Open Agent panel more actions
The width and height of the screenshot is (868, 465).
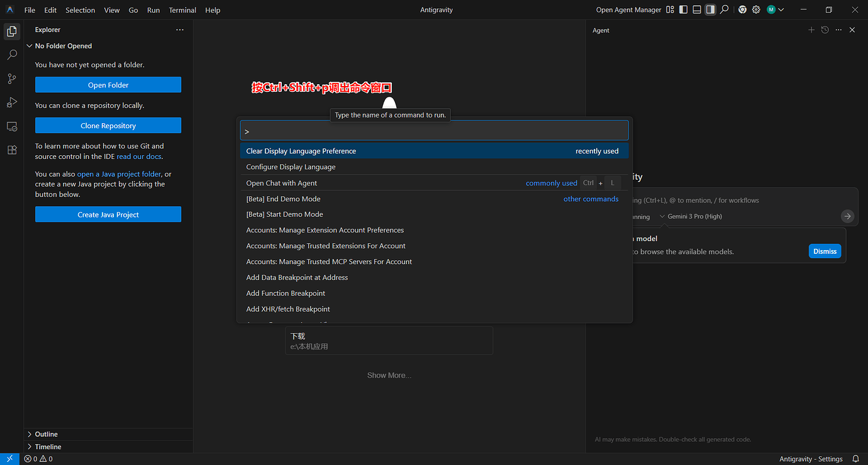[x=838, y=30]
